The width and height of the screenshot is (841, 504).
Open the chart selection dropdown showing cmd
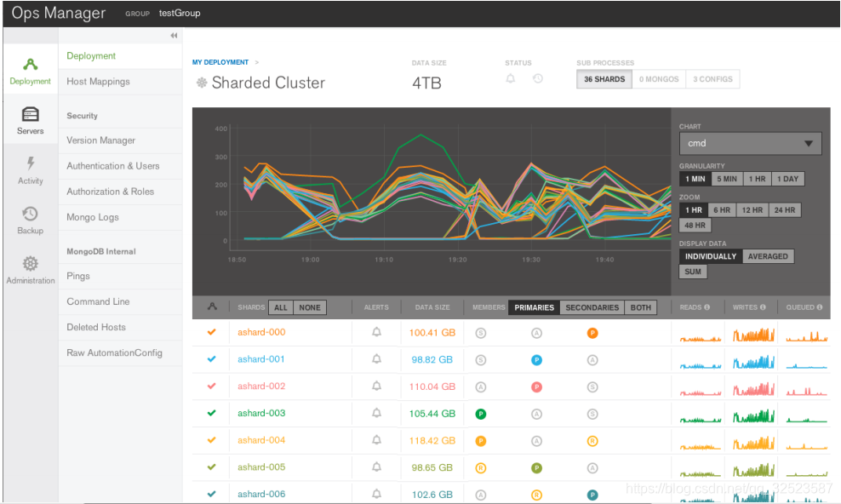point(750,143)
